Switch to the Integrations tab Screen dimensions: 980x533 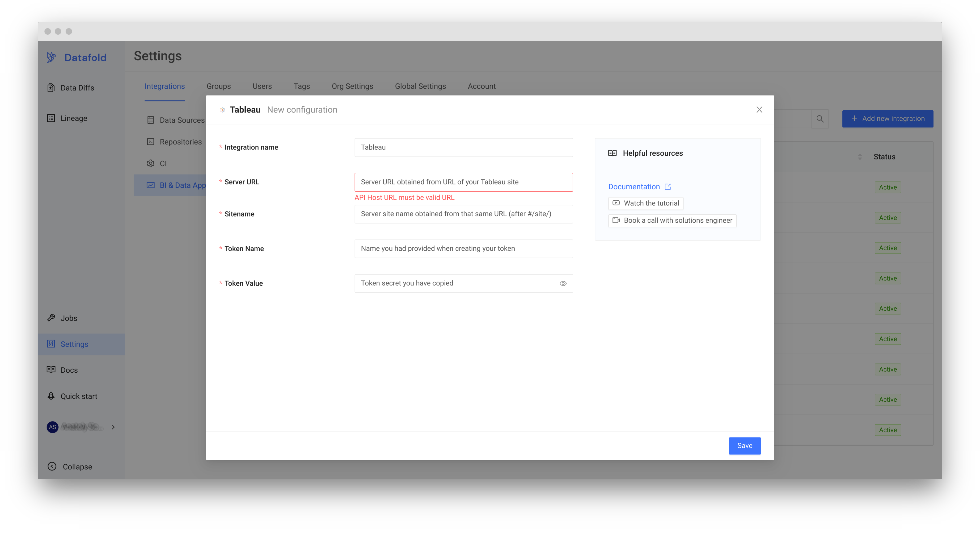[165, 86]
